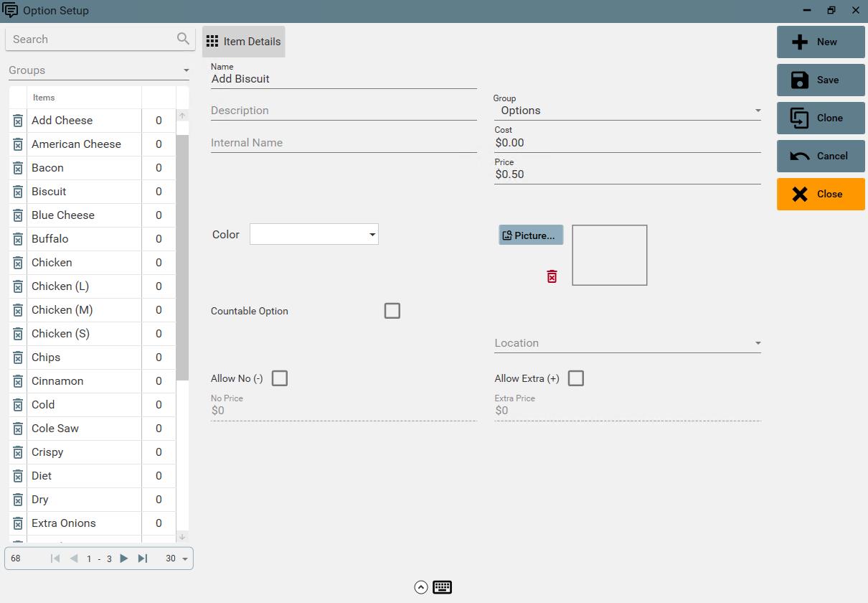Remove picture with red trash icon
This screenshot has height=603, width=868.
pyautogui.click(x=552, y=276)
